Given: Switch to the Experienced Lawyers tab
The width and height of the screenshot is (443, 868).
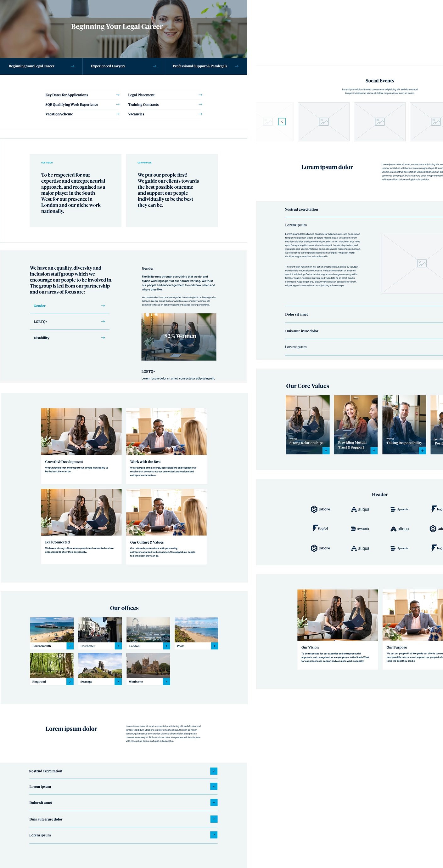Looking at the screenshot, I should pyautogui.click(x=123, y=66).
